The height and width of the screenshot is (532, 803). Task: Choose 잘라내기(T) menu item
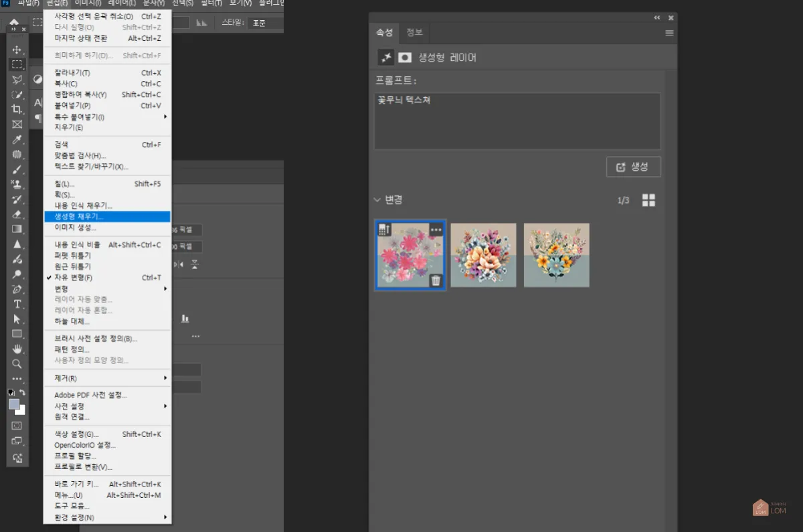point(107,72)
